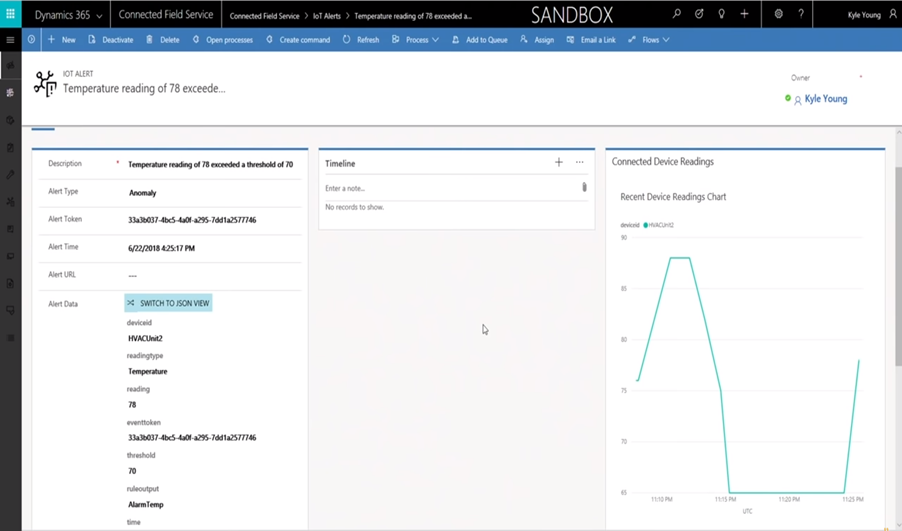Open the Timeline more options ellipsis
The width and height of the screenshot is (902, 531).
pos(579,162)
